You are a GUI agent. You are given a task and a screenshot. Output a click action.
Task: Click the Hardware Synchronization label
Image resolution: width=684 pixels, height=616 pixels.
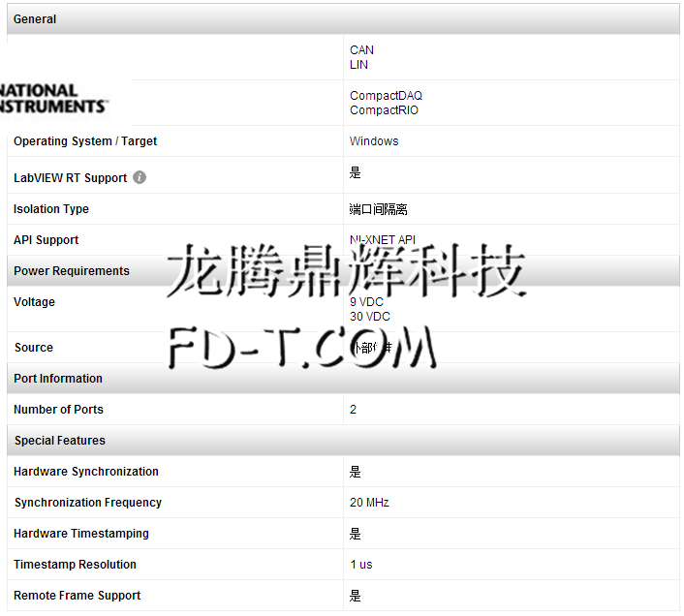point(86,472)
